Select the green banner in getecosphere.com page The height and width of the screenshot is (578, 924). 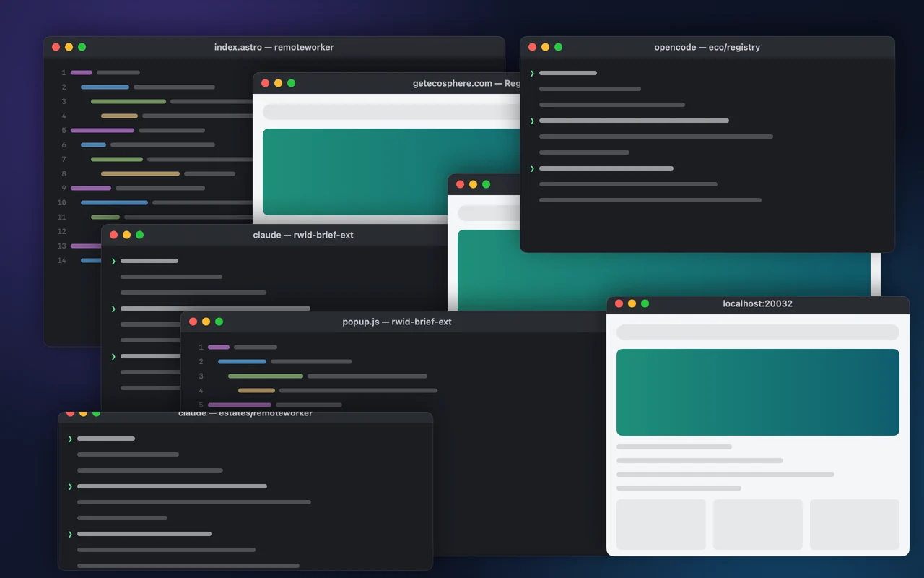click(x=391, y=172)
